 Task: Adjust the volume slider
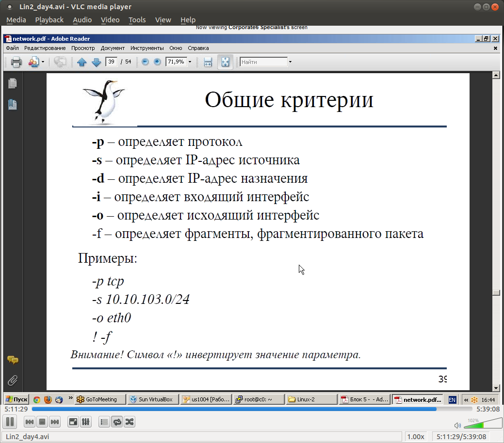coord(480,425)
